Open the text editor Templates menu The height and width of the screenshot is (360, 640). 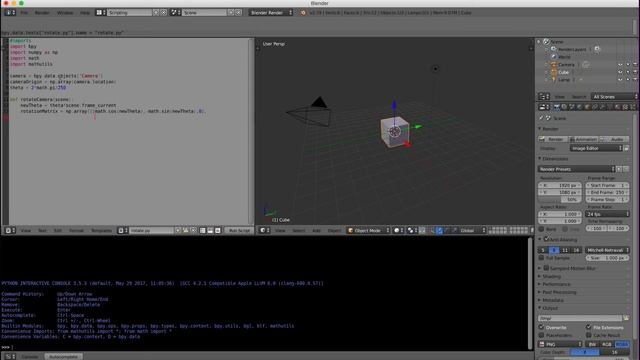(101, 231)
